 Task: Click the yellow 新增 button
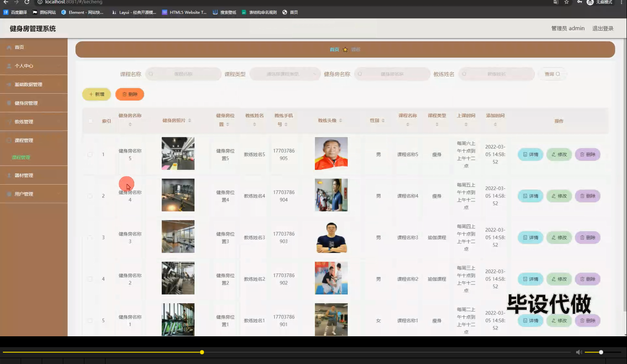click(97, 94)
